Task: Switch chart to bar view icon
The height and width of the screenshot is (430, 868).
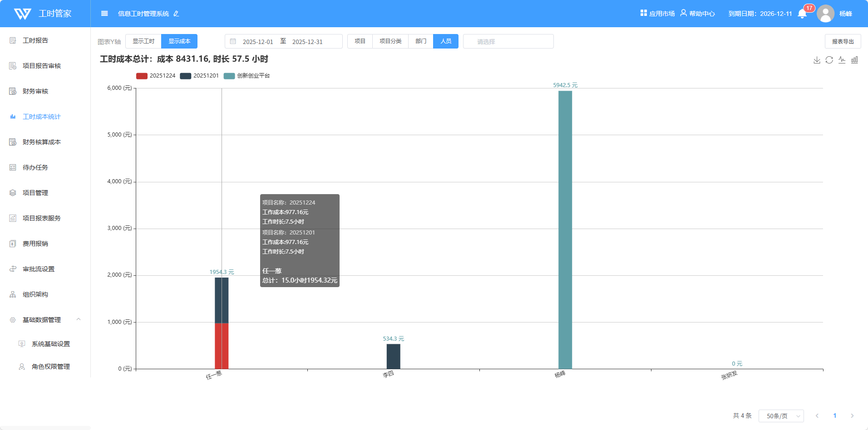Action: (x=854, y=60)
